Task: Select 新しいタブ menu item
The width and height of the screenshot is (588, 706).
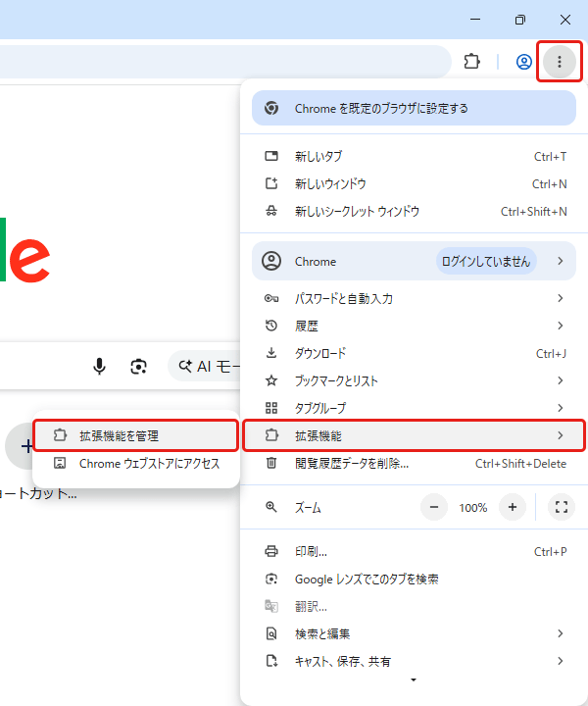Action: point(414,156)
